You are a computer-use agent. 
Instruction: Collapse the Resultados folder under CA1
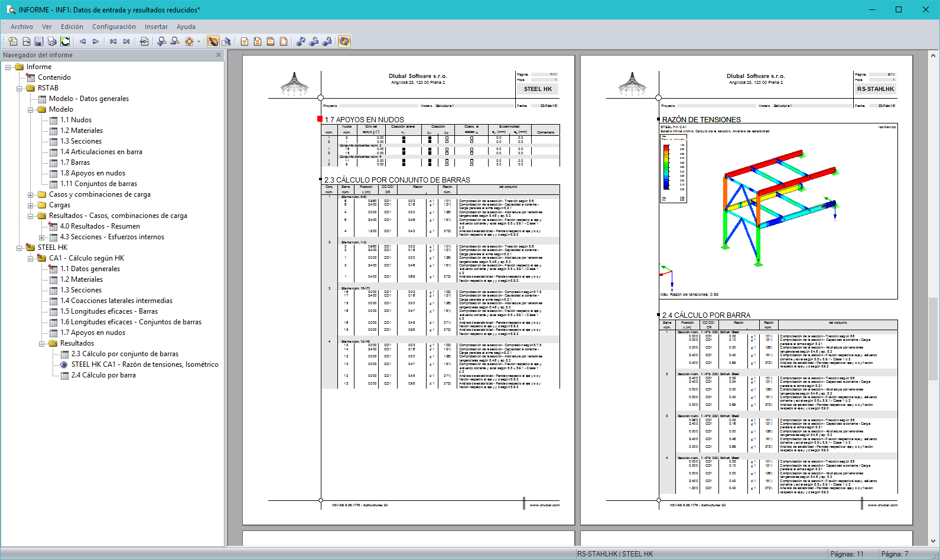click(42, 344)
